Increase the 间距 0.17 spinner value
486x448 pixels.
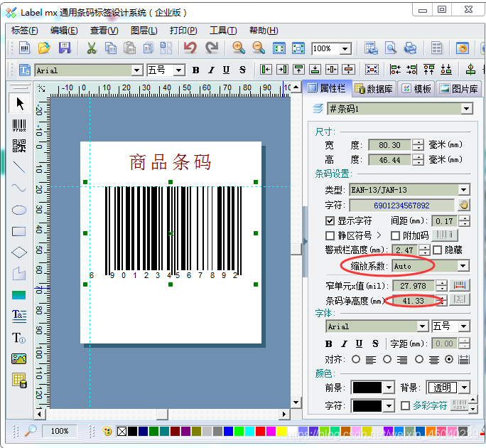(x=464, y=218)
